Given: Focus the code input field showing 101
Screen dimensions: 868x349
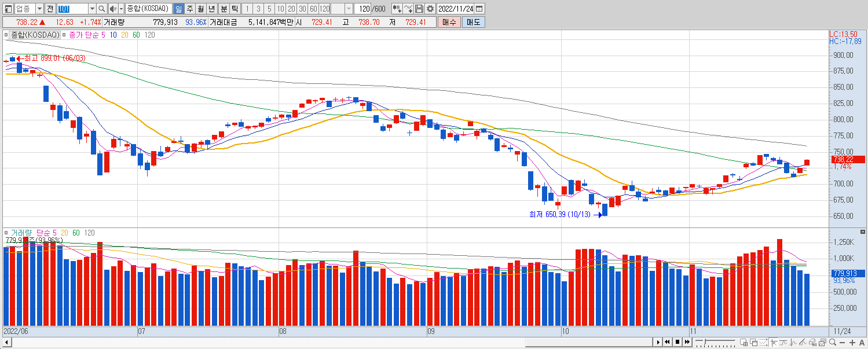Looking at the screenshot, I should 72,9.
